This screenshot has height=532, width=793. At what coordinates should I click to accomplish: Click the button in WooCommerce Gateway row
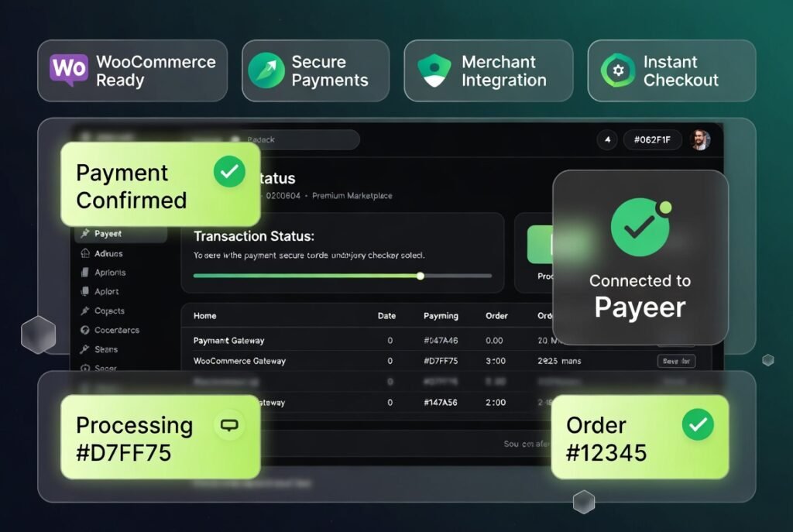(x=676, y=361)
